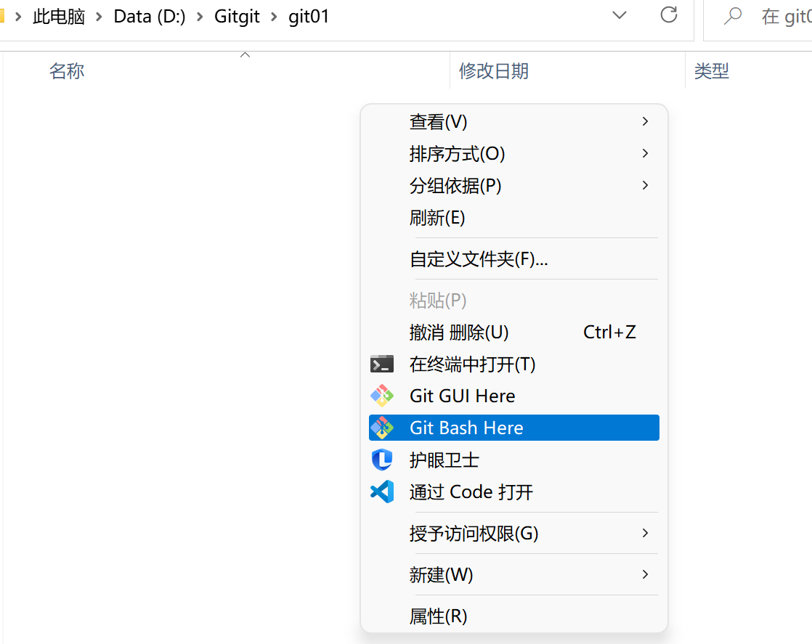The image size is (812, 644).
Task: Click the VS Code icon next to 通过 Code 打开
Action: pos(381,492)
